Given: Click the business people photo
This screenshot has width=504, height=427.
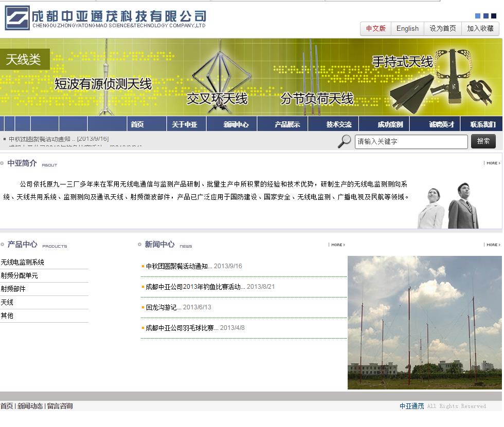Looking at the screenshot, I should coord(449,206).
